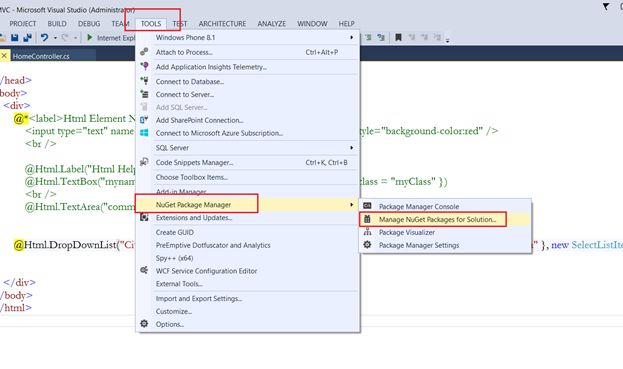Image resolution: width=623 pixels, height=369 pixels.
Task: Open Package Manager Console
Action: pos(445,206)
